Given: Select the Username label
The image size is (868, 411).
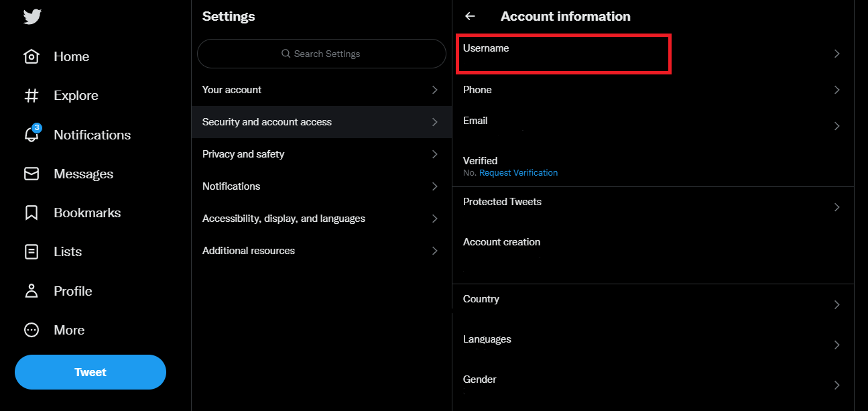Looking at the screenshot, I should [486, 48].
